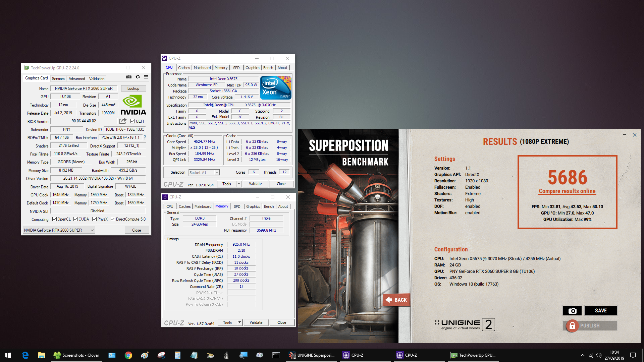The height and width of the screenshot is (362, 644).
Task: Open the GPU-Z hamburger menu
Action: [146, 77]
